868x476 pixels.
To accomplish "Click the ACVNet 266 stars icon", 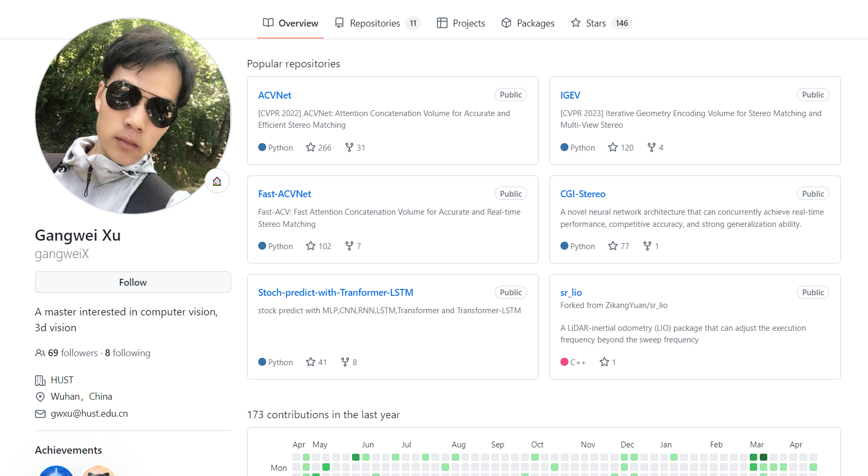I will tap(311, 147).
